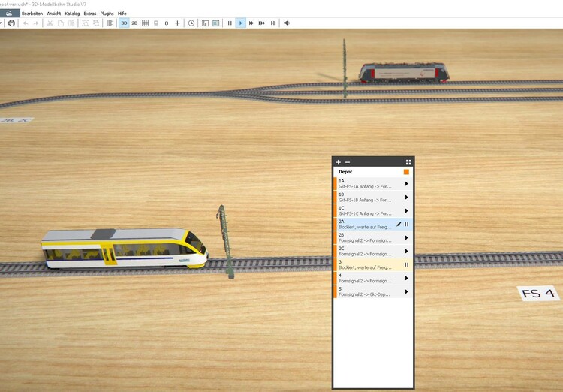Switch to 2D view mode
Viewport: 563px width, 392px height.
point(134,23)
